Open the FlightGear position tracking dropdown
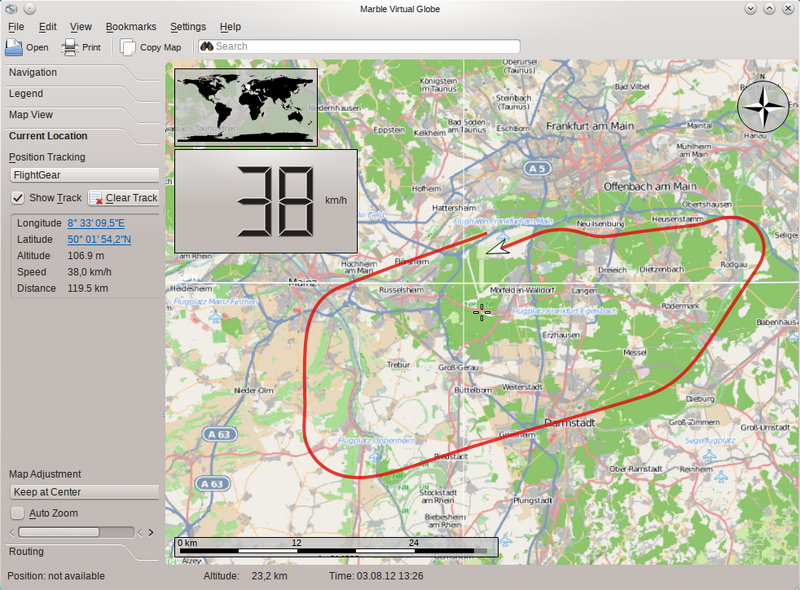The image size is (800, 590). [x=85, y=175]
